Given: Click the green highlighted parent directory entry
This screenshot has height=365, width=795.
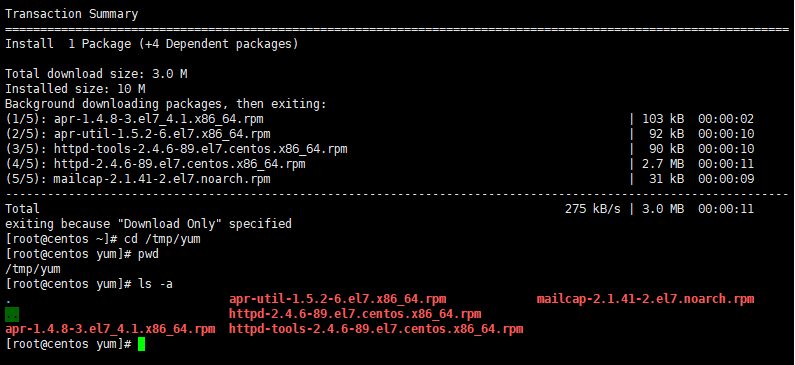Looking at the screenshot, I should pyautogui.click(x=12, y=314).
